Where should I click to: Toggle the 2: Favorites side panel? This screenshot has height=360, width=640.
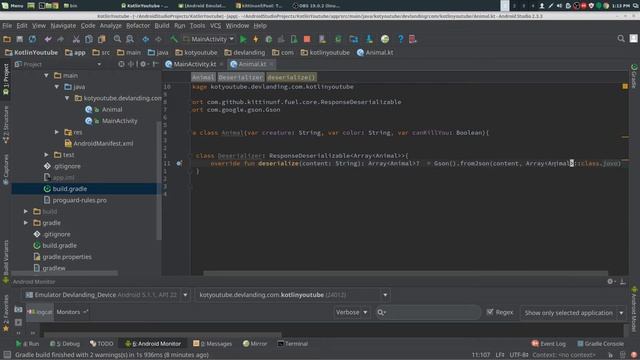[x=6, y=313]
